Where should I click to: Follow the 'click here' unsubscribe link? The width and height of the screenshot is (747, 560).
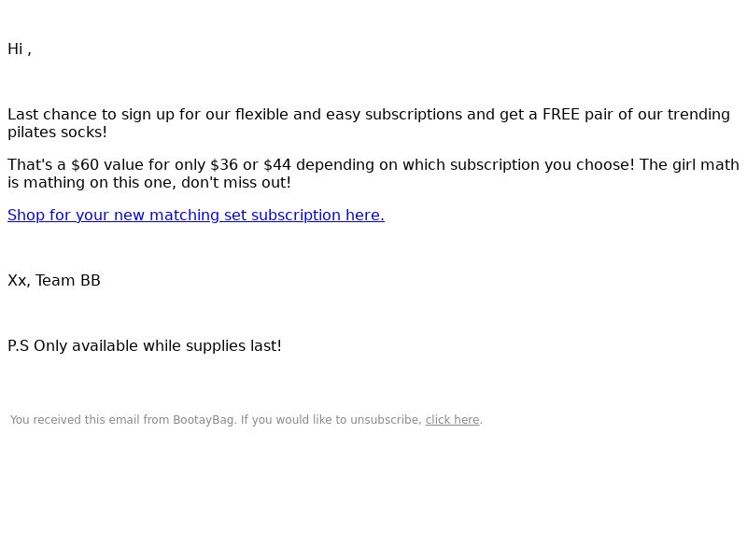click(452, 420)
